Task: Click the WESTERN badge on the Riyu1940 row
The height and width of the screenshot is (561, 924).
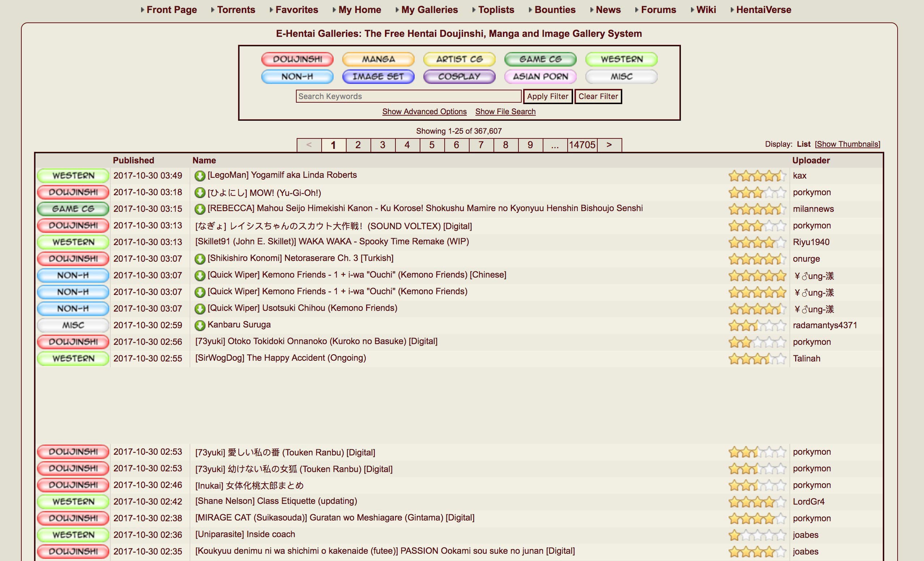Action: [73, 242]
